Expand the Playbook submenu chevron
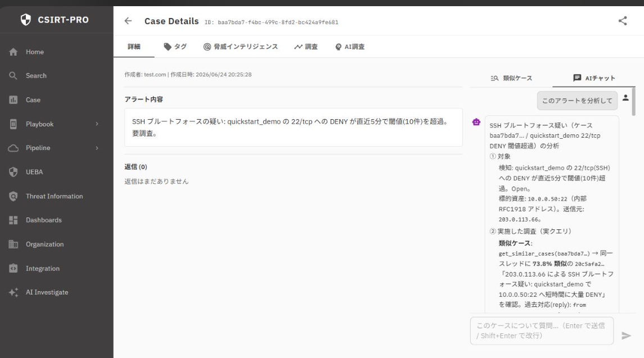644x358 pixels. point(97,124)
